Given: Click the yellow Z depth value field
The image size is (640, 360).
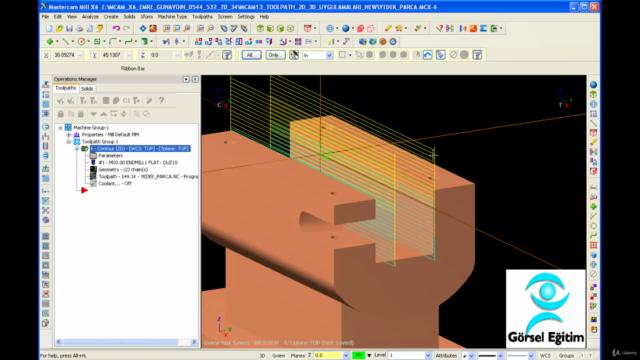Looking at the screenshot, I should pos(327,356).
